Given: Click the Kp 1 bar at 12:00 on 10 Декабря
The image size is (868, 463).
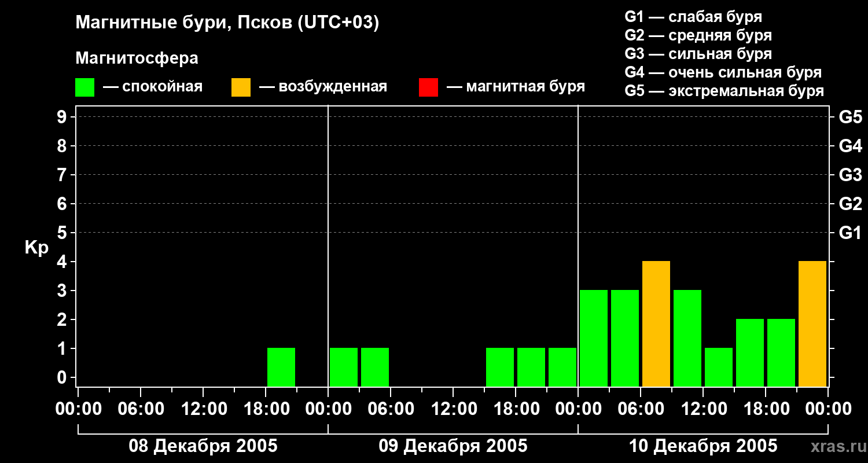Looking at the screenshot, I should (719, 367).
